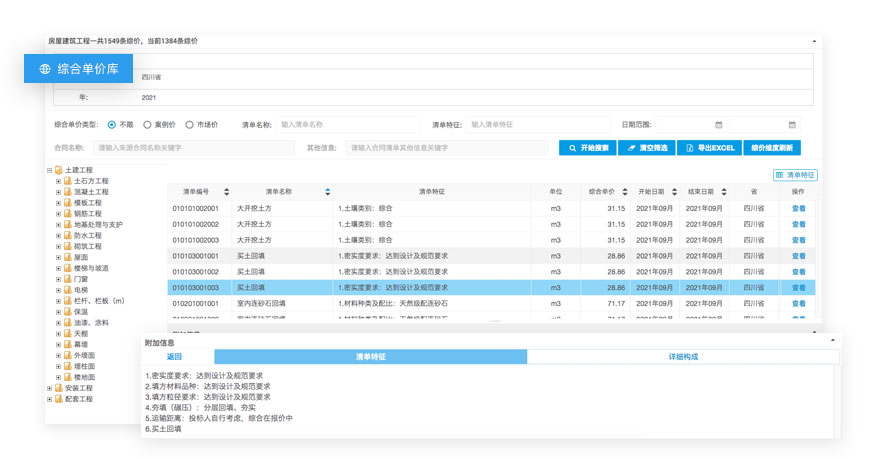Click the 综价维度刷新 button
The width and height of the screenshot is (869, 459).
(x=772, y=148)
